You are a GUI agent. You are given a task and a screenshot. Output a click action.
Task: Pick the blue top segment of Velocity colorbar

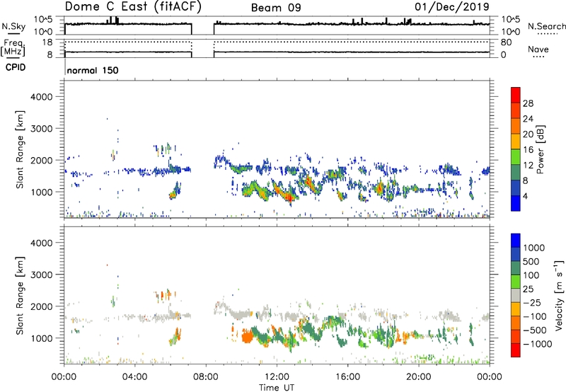(x=516, y=241)
